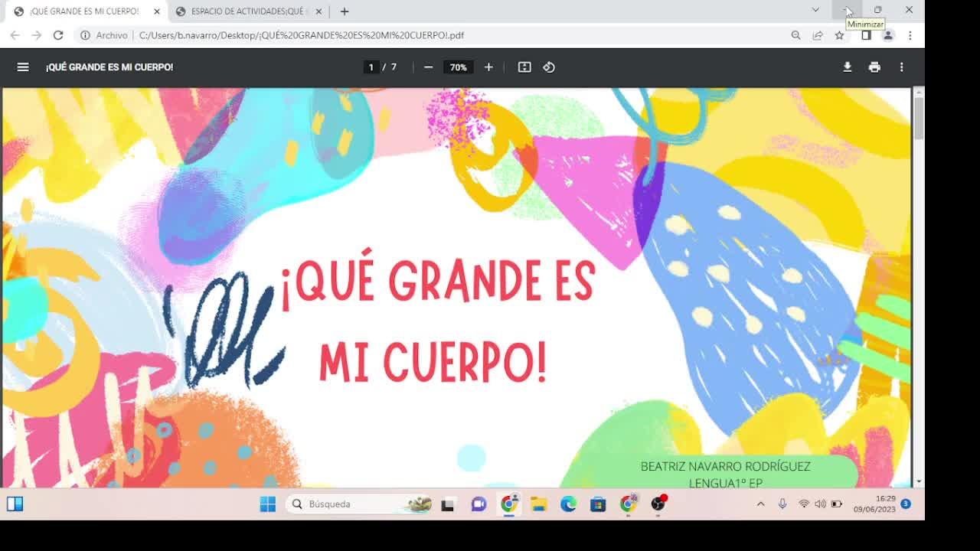Zoom out the PDF document
Viewport: 980px width, 551px height.
tap(428, 67)
